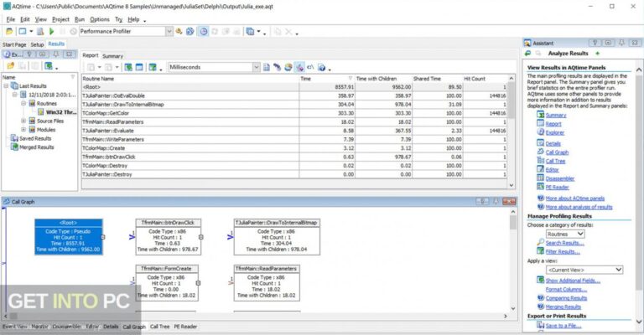The height and width of the screenshot is (335, 644).
Task: Select the Root node in Call Graph
Action: 68,236
